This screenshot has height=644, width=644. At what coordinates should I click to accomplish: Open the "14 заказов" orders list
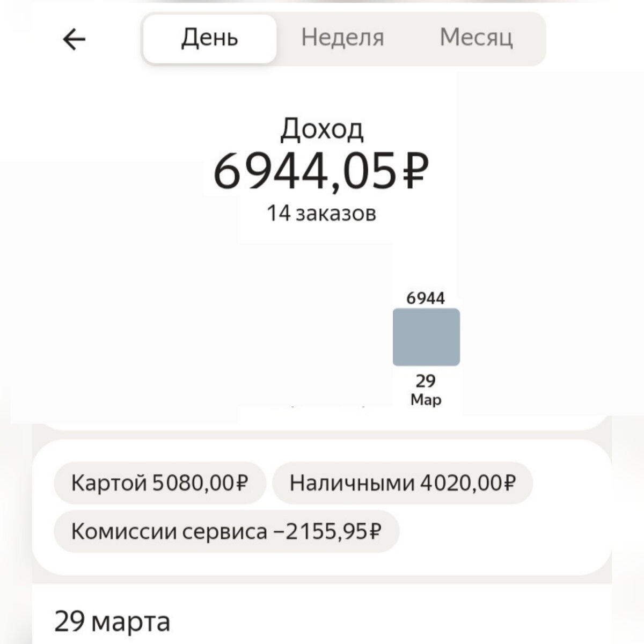coord(322,213)
